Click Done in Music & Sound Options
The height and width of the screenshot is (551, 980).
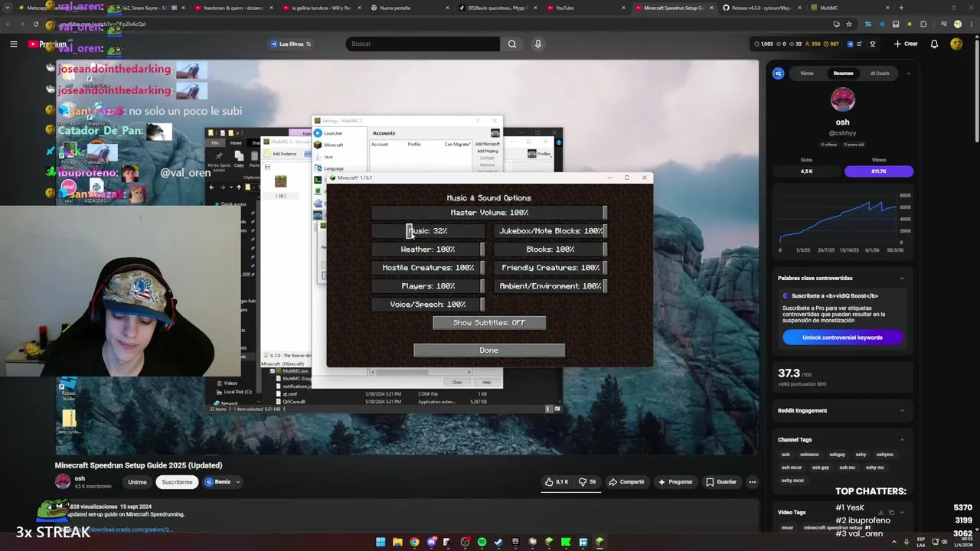pos(489,350)
